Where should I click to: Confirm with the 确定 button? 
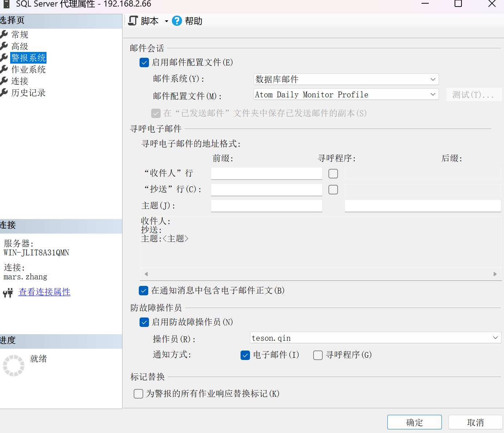point(415,422)
